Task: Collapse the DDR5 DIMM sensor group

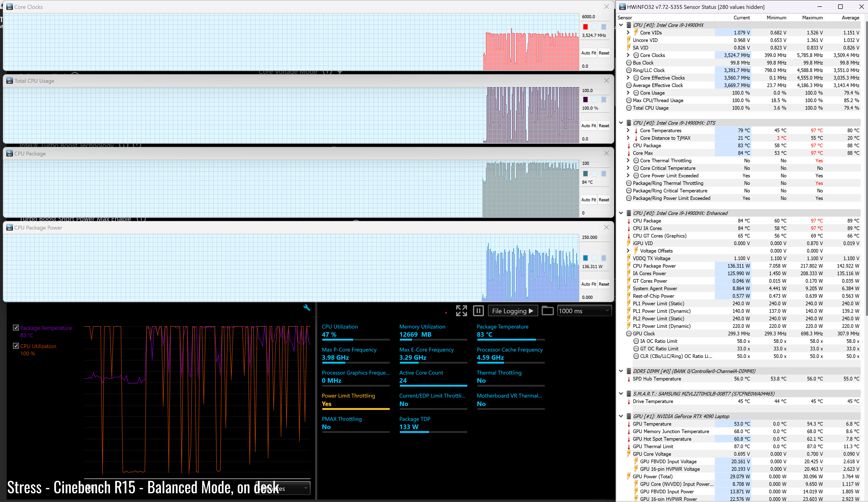Action: pyautogui.click(x=621, y=371)
